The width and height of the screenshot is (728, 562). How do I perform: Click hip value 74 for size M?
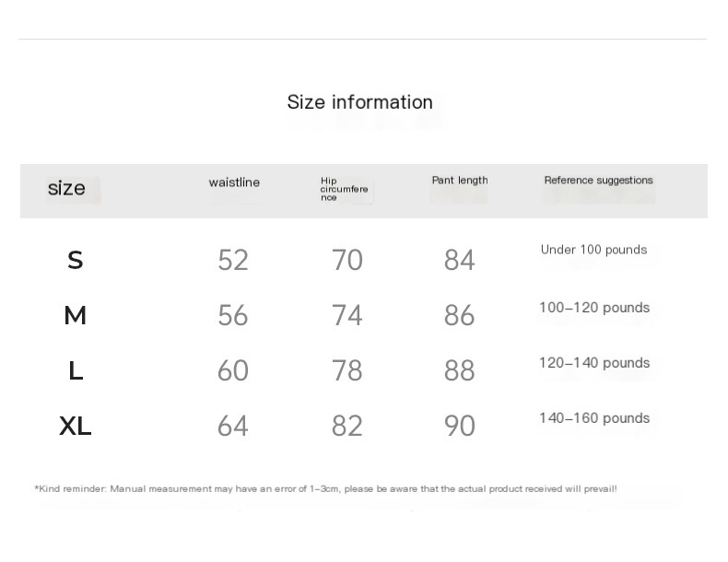pos(346,316)
